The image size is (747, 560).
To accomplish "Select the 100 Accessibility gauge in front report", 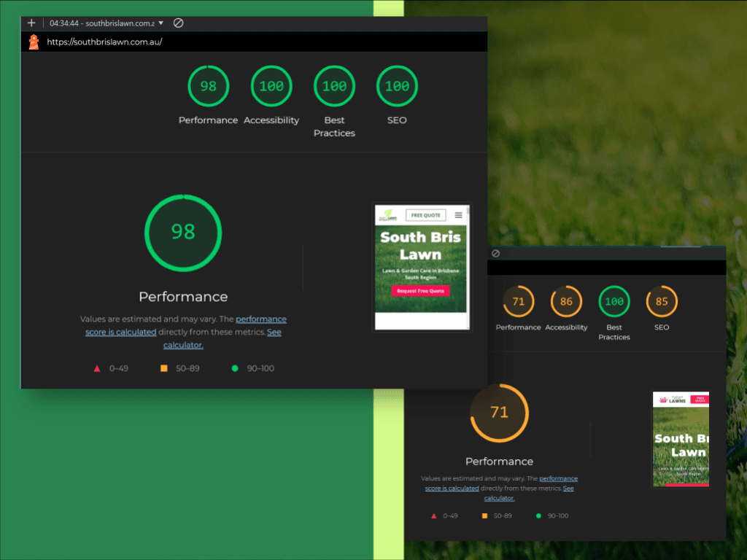I will [271, 86].
